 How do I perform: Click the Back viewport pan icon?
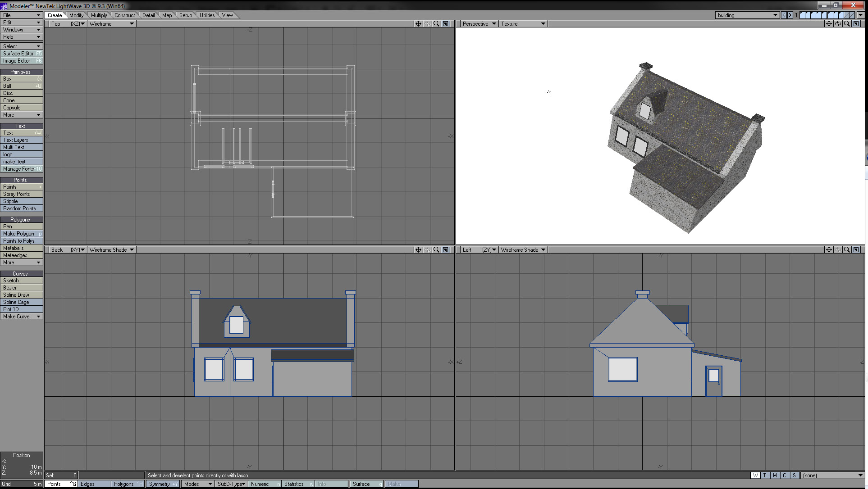click(418, 250)
